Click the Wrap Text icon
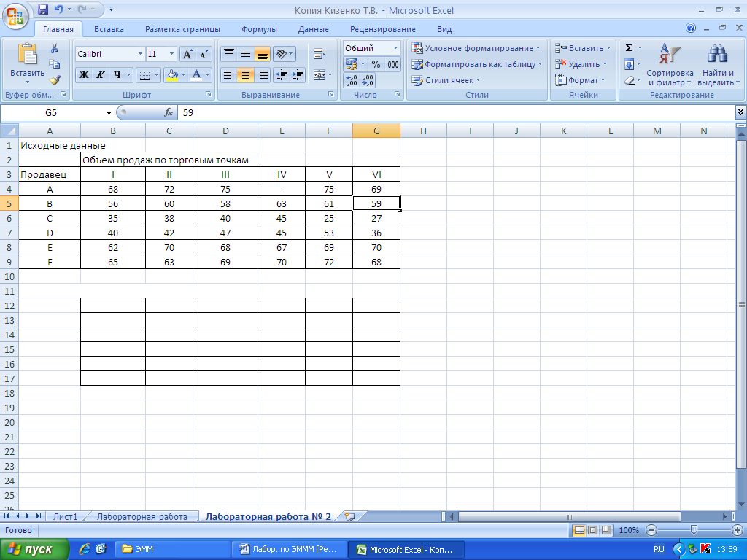 (320, 54)
